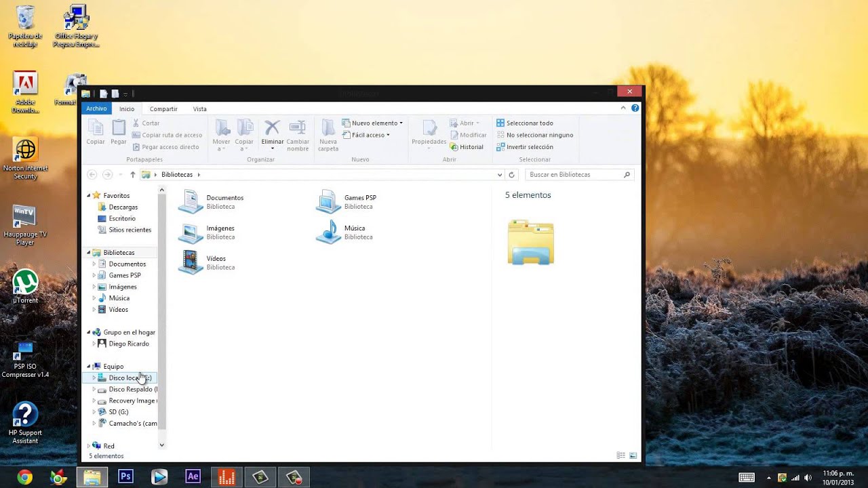Select the Música library icon
The height and width of the screenshot is (488, 868).
coord(328,232)
